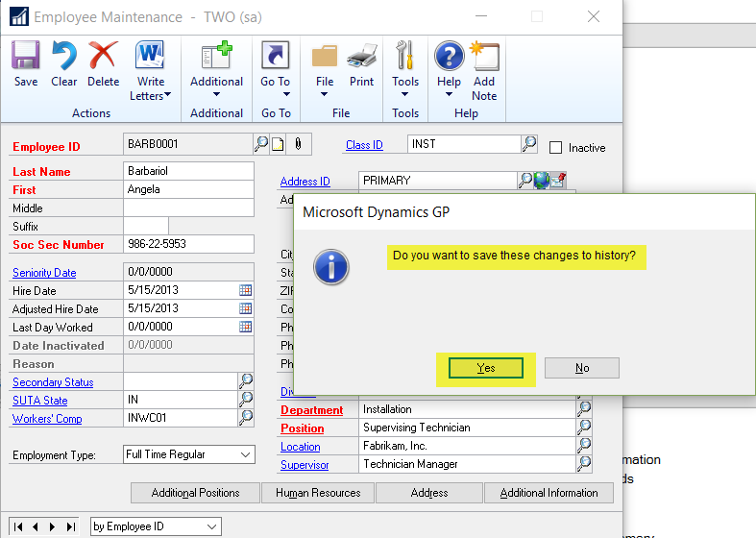The image size is (756, 538).
Task: Open the Hire Date calendar picker
Action: [x=245, y=290]
